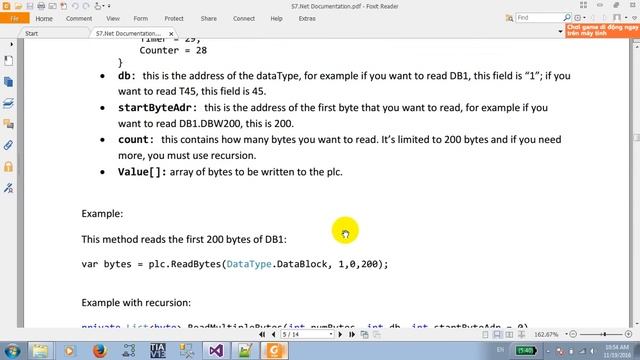Image resolution: width=640 pixels, height=360 pixels.
Task: Click the 'startByteAdr:' parameter text
Action: [158, 108]
